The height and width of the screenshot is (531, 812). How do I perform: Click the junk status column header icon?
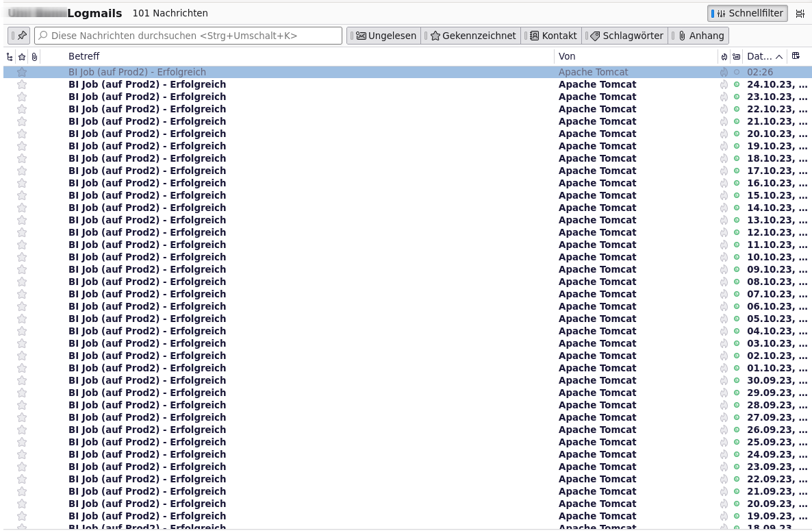coord(724,56)
